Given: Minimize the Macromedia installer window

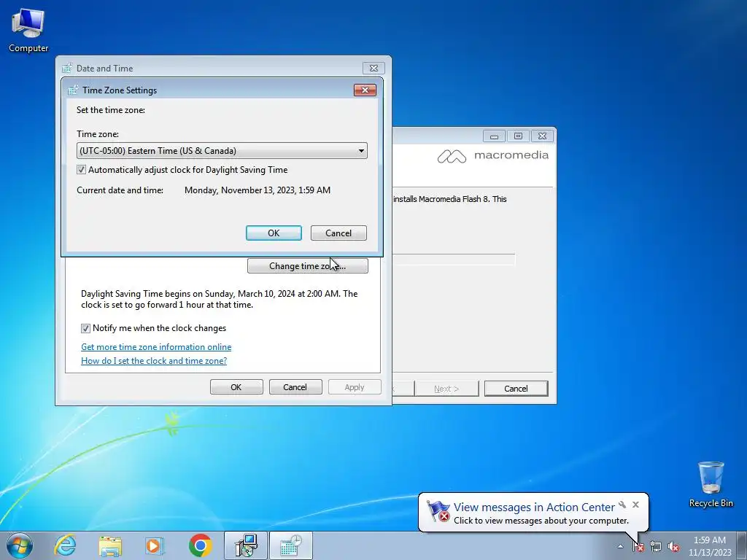Looking at the screenshot, I should coord(494,136).
